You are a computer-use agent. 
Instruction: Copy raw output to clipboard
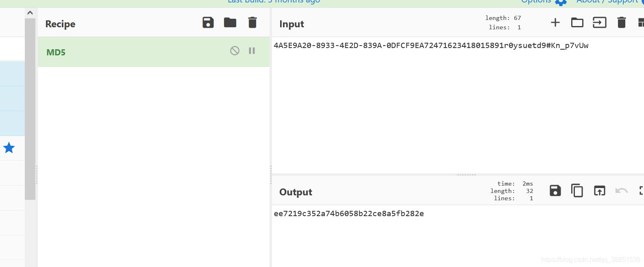coord(577,190)
